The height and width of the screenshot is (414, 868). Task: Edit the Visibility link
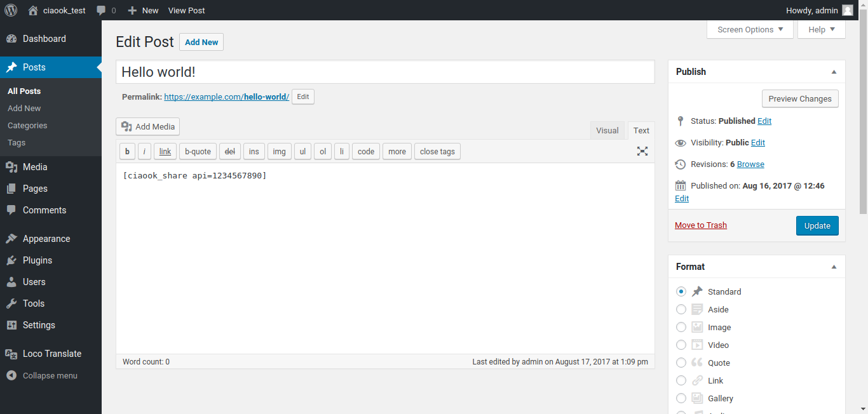[x=758, y=142]
